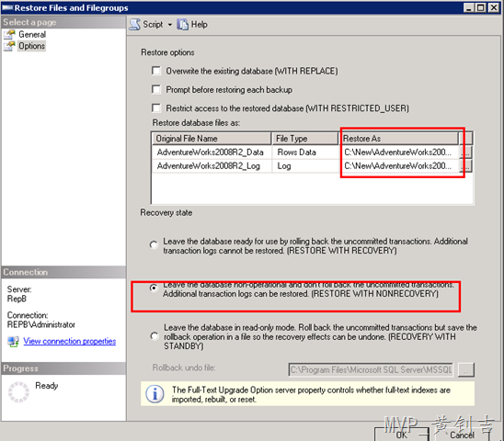Screen dimensions: 504x441
Task: Enable Restrict access to restored database
Action: click(x=156, y=107)
